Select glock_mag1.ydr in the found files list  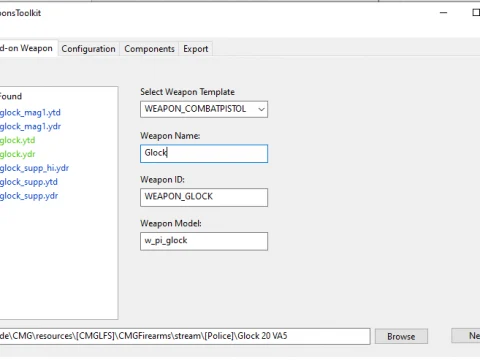click(30, 127)
